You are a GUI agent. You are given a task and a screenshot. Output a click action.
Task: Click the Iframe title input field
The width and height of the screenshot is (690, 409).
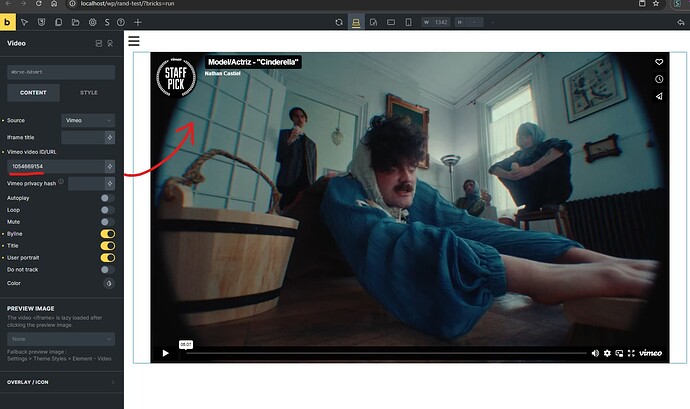83,137
